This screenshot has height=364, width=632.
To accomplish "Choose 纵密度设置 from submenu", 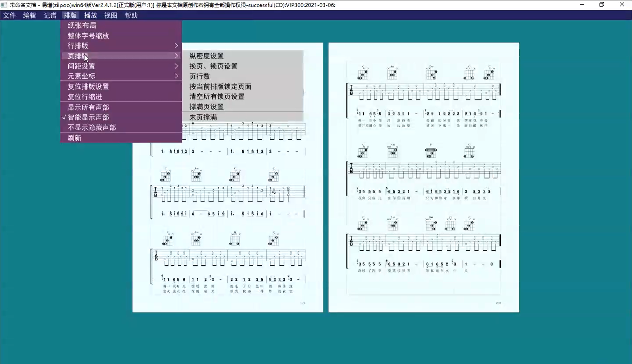I will (x=206, y=56).
